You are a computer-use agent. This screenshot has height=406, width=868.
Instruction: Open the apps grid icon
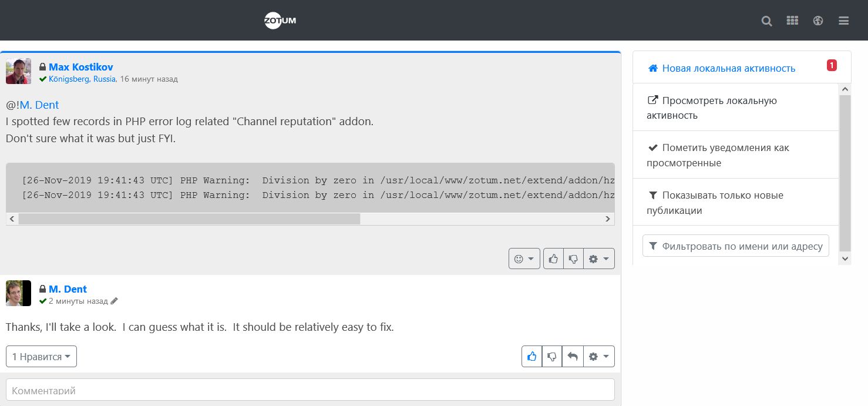(792, 21)
